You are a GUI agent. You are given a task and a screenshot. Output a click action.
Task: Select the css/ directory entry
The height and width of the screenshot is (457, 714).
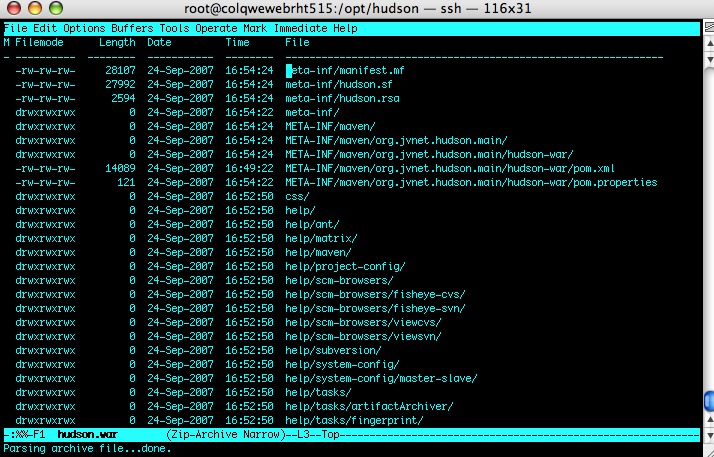(297, 197)
